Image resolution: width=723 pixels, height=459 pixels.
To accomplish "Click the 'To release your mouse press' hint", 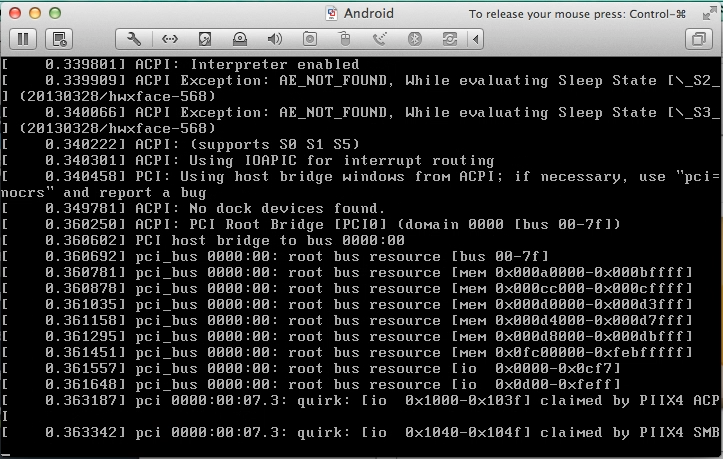I will click(x=577, y=14).
